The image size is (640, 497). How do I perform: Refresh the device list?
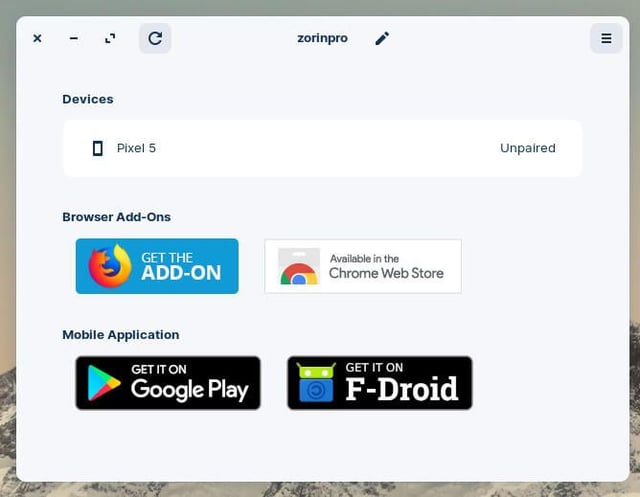click(155, 38)
